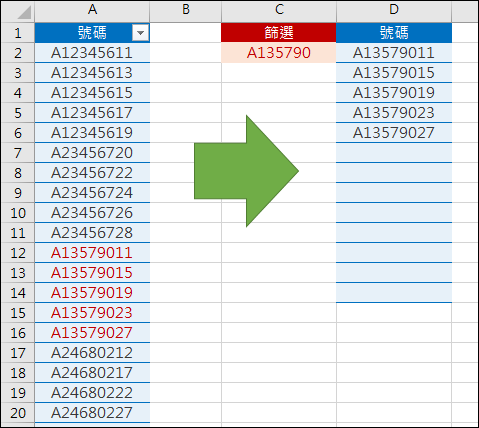The image size is (479, 428).
Task: Select row 20 header
Action: [x=18, y=413]
